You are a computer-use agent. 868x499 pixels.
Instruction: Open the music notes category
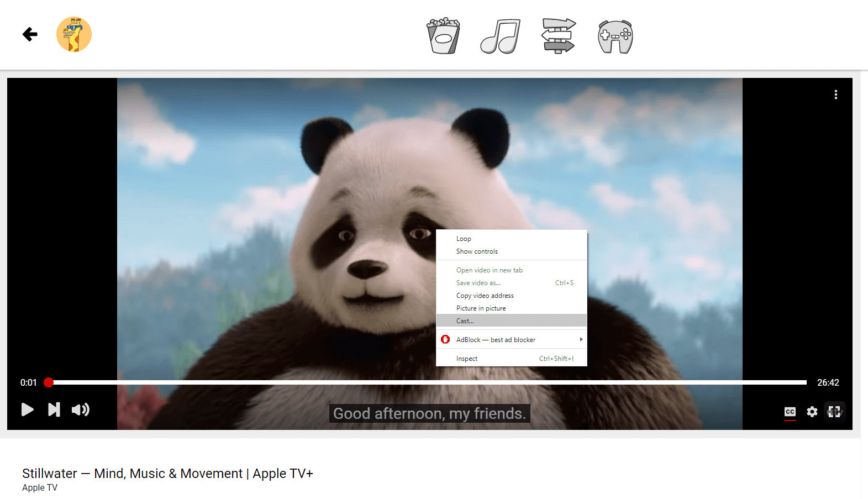[x=501, y=36]
